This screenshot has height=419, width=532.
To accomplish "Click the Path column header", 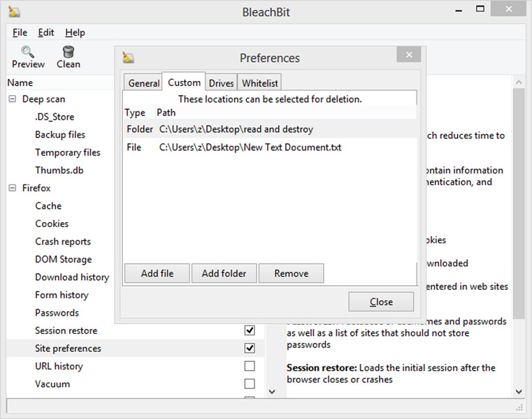I will [286, 112].
